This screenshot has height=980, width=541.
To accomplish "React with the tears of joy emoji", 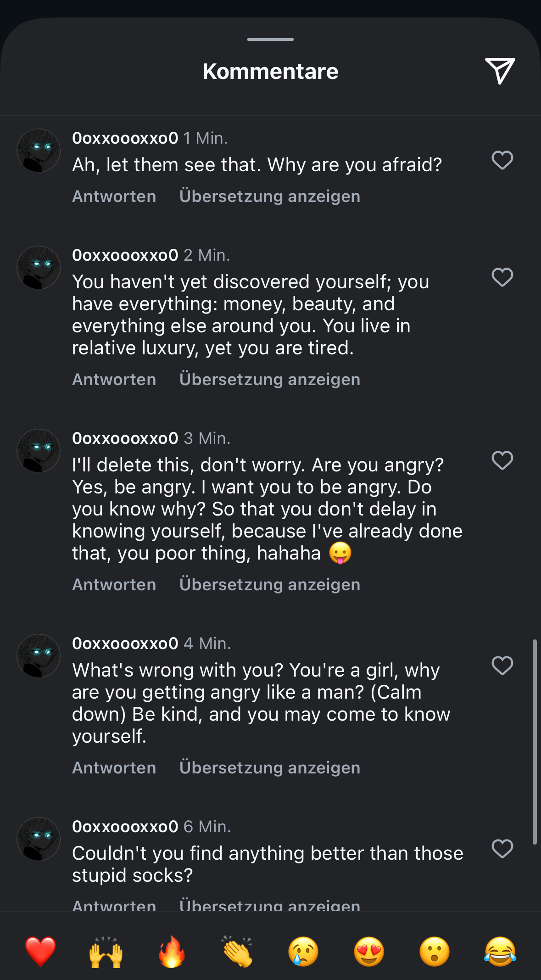I will click(500, 952).
